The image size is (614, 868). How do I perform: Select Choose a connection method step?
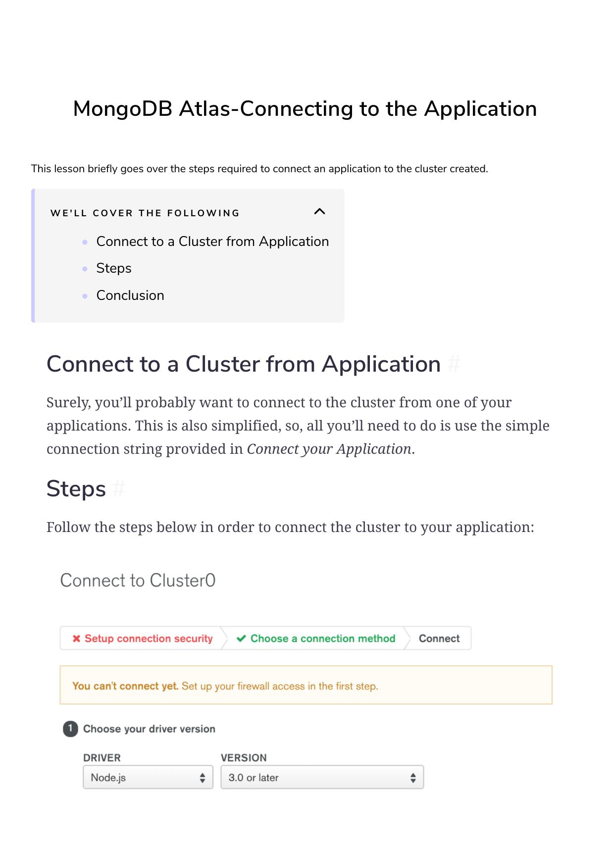316,638
